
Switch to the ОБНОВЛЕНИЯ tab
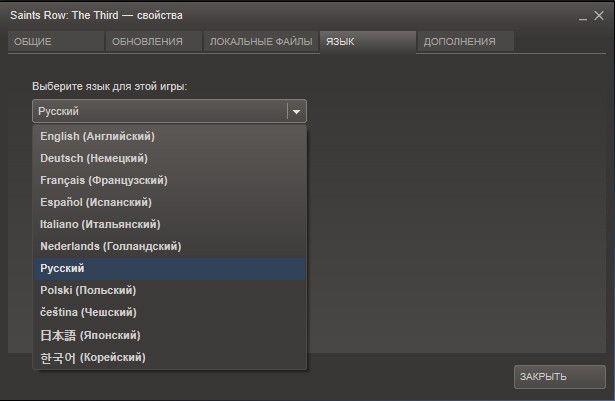(x=152, y=42)
